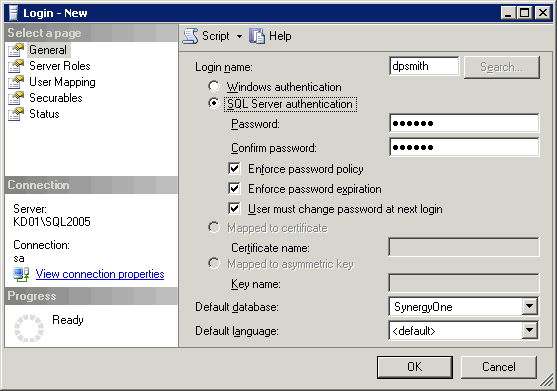Viewport: 557px width, 391px height.
Task: Select SQL Server authentication radio button
Action: (214, 103)
